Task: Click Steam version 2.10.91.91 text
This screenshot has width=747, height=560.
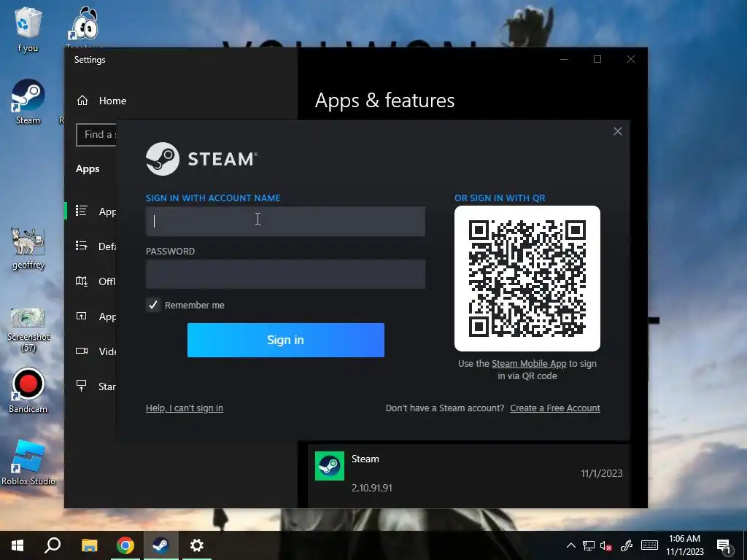Action: coord(371,488)
